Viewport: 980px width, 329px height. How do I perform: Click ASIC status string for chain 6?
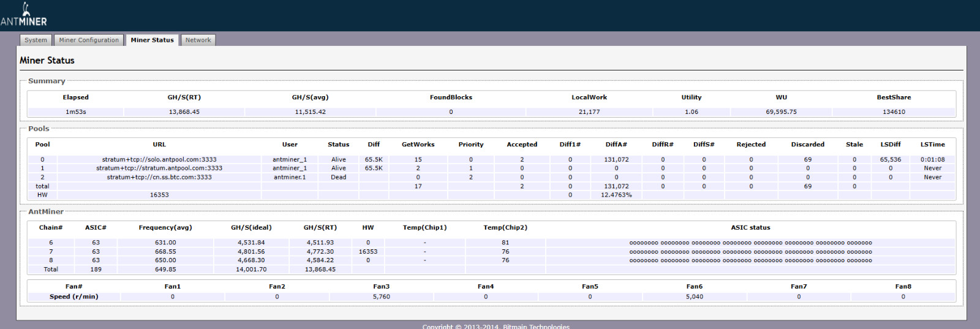(750, 243)
